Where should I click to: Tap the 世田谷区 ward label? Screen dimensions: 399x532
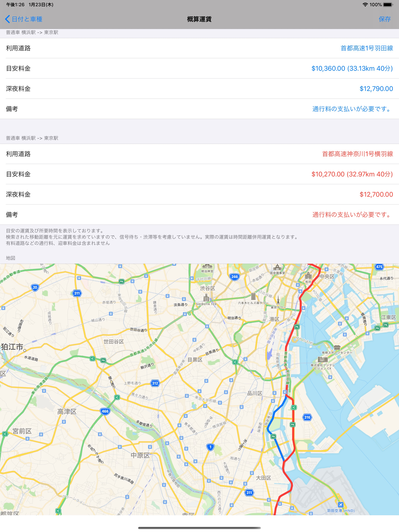point(114,342)
